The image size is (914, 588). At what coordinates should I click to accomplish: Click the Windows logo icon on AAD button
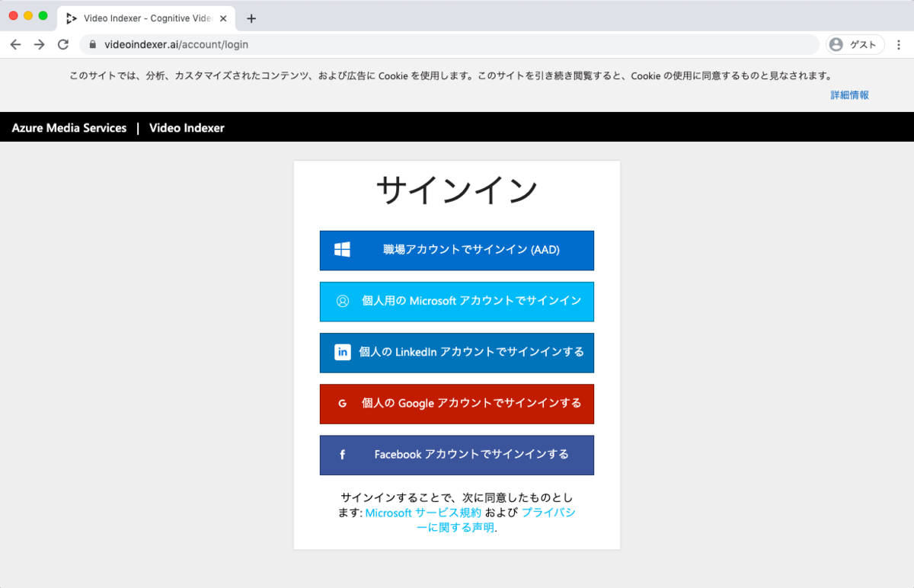343,250
